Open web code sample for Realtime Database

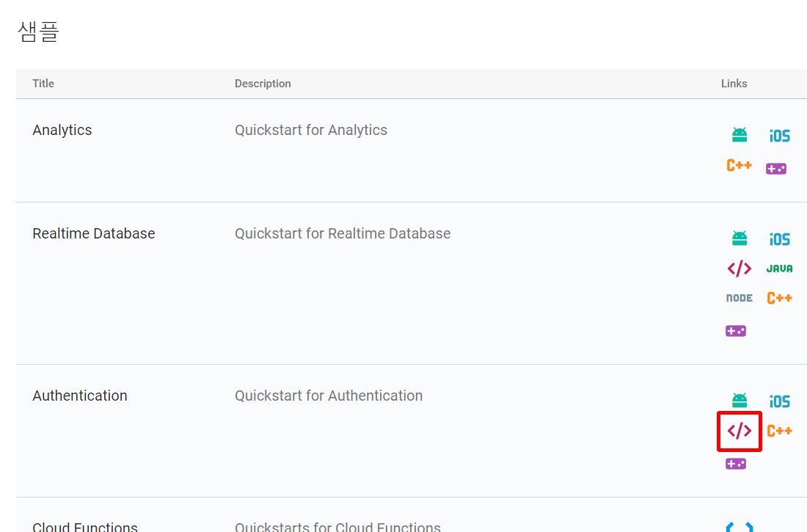(739, 269)
